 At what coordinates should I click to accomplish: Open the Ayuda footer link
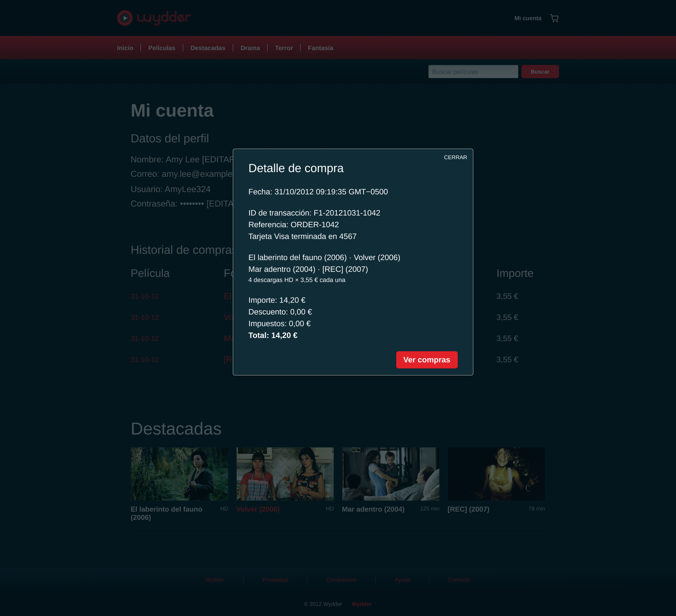[402, 580]
